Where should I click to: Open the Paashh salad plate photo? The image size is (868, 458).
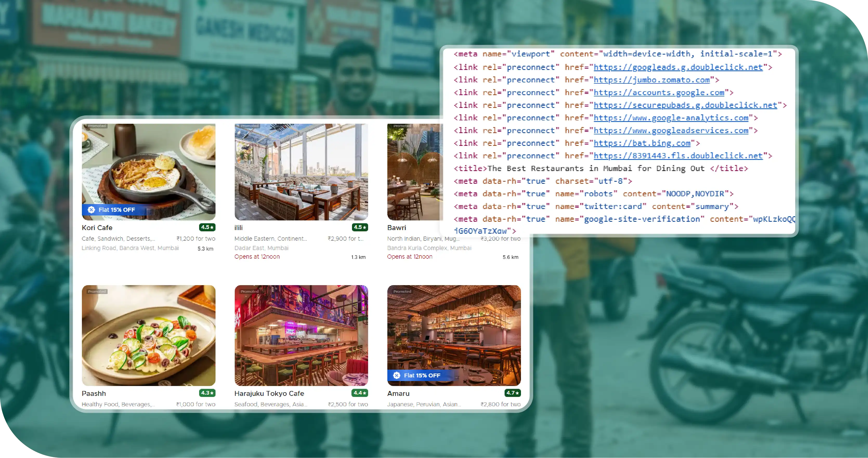149,336
